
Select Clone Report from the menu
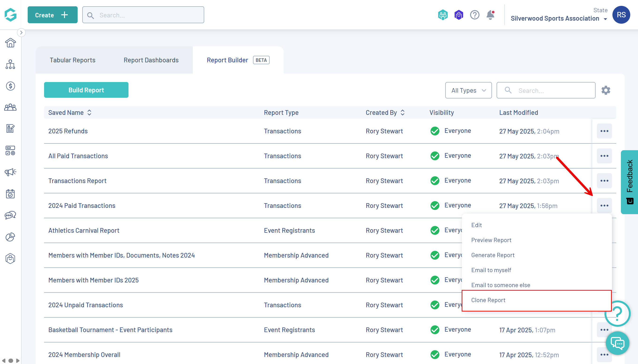tap(488, 300)
